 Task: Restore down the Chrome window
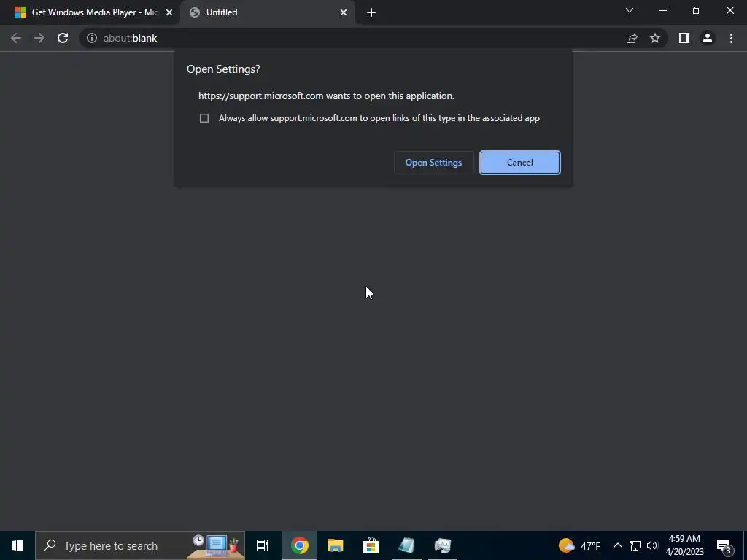[697, 10]
